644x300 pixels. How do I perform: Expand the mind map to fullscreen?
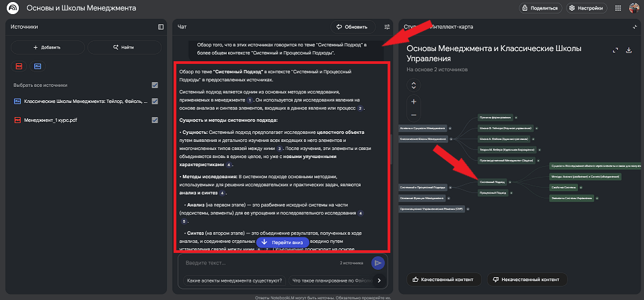pos(614,50)
